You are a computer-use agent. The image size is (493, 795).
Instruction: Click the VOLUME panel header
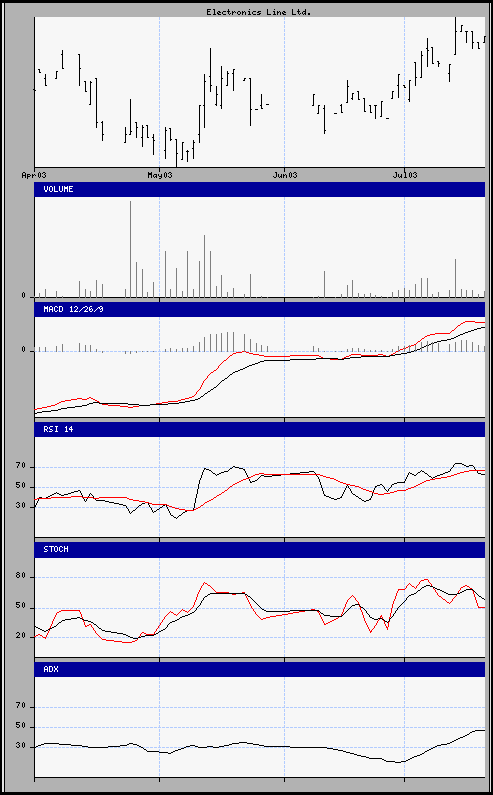(260, 189)
